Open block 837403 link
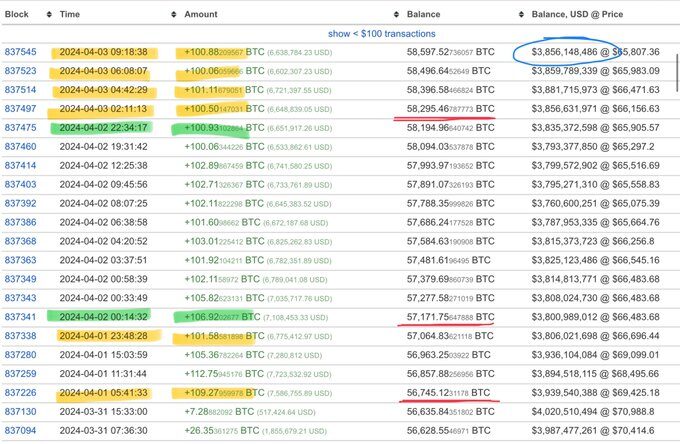680x444 pixels. click(x=21, y=184)
